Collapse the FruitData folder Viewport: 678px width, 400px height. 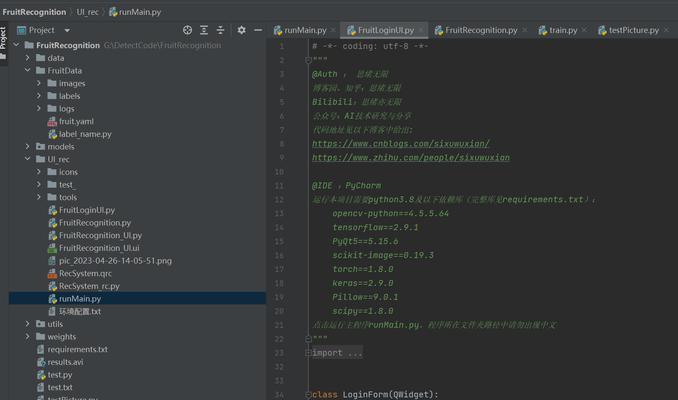[x=28, y=70]
